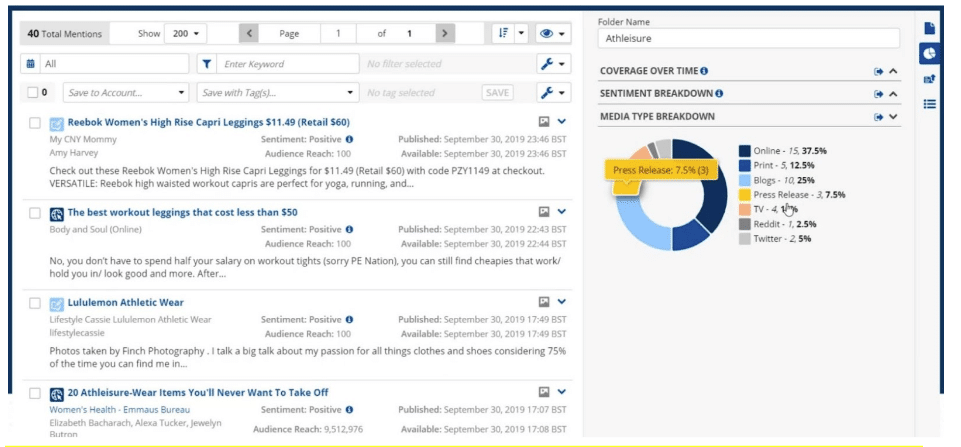Open Reebok Women's High Rise Capri Leggings link
Viewport: 961px width, 447px height.
tap(208, 122)
